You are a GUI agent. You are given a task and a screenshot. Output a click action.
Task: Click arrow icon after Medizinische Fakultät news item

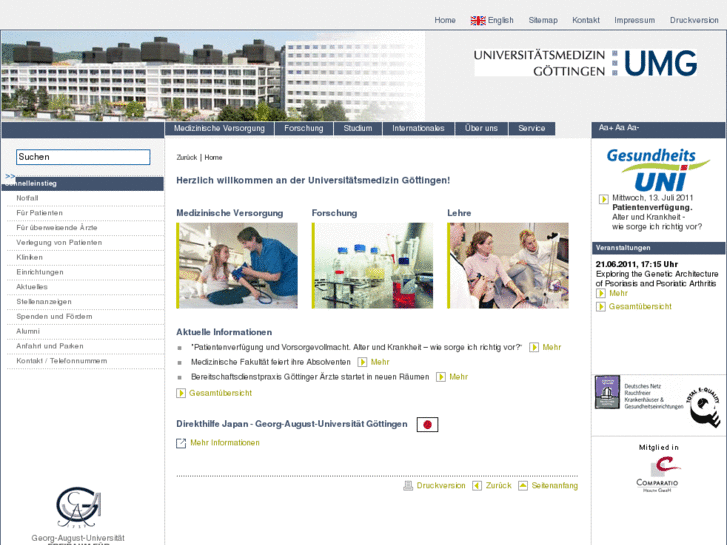click(x=362, y=362)
